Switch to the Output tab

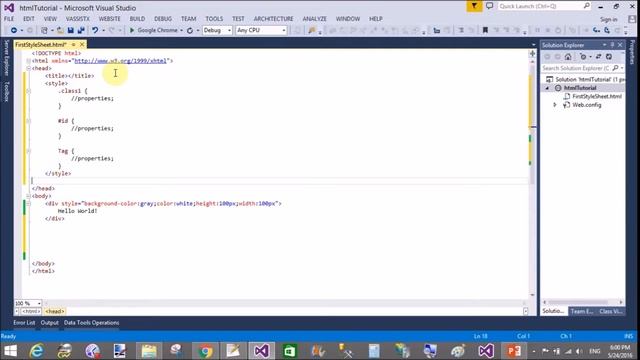click(x=49, y=323)
